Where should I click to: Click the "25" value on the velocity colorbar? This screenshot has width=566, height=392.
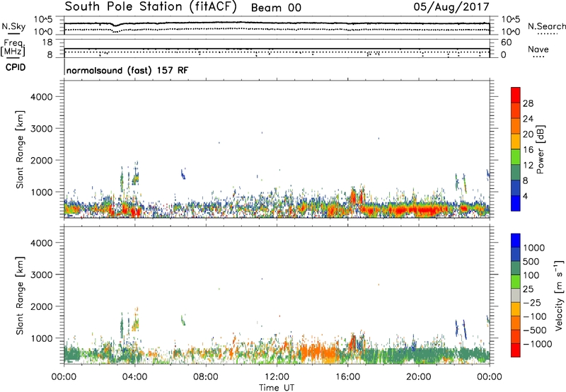tap(528, 289)
